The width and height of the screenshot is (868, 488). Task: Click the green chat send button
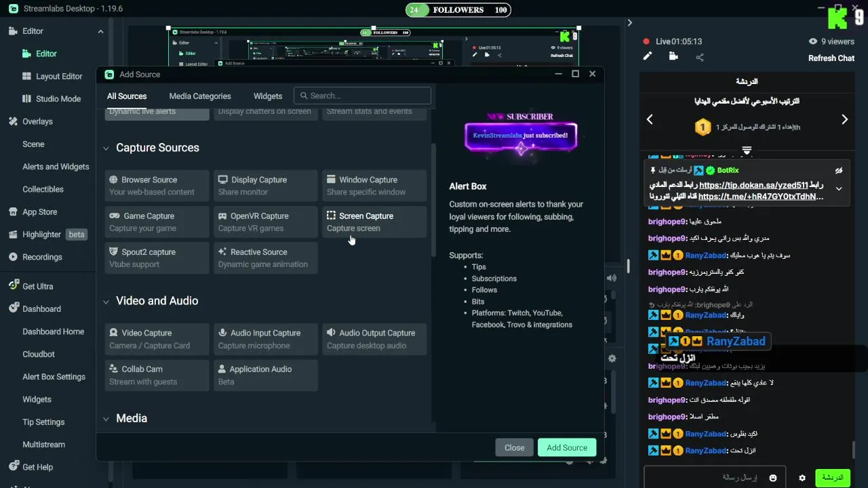click(x=832, y=478)
